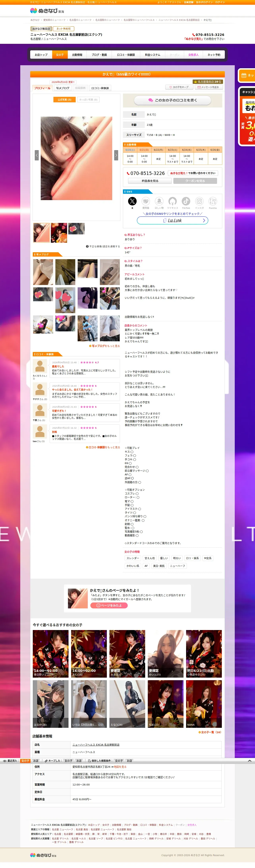Open the ネット予約 navigation tab
The width and height of the screenshot is (255, 868).
(x=214, y=55)
